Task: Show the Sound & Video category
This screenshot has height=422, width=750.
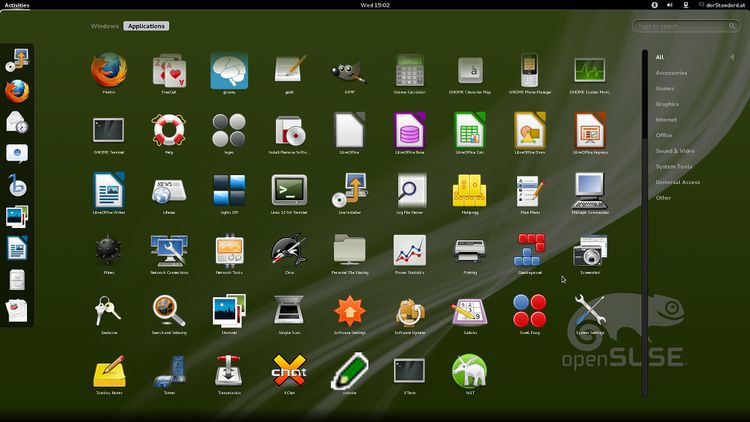Action: coord(673,150)
